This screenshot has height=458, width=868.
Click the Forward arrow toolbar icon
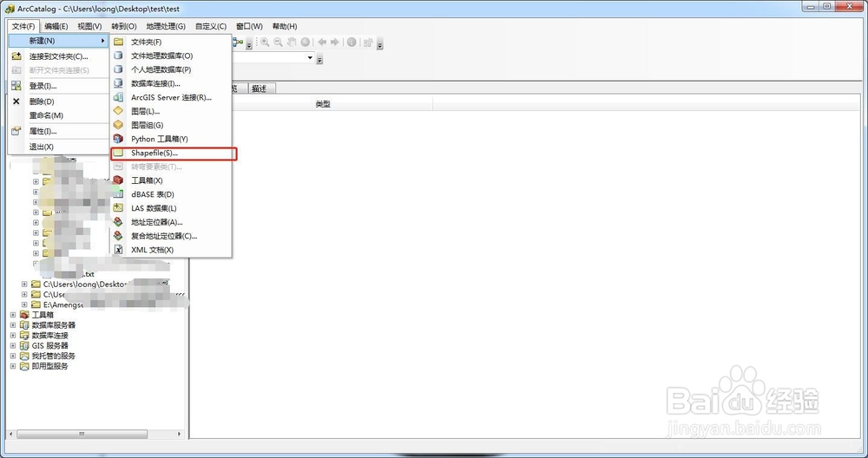(335, 42)
